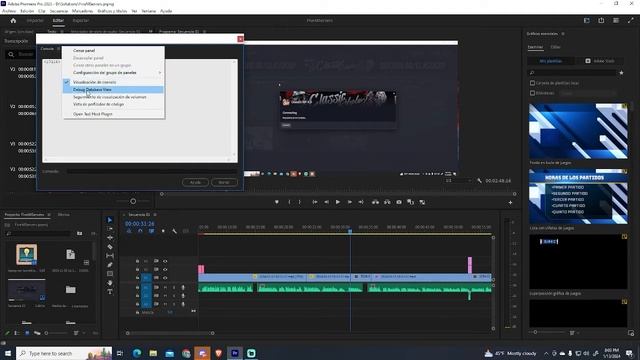The height and width of the screenshot is (360, 640).
Task: Select the Hand tool
Action: [110, 282]
